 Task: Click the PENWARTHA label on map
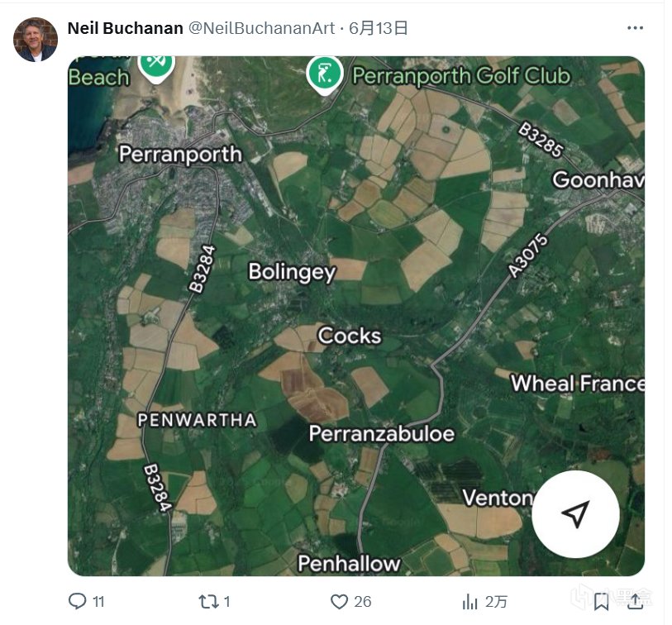coord(197,420)
